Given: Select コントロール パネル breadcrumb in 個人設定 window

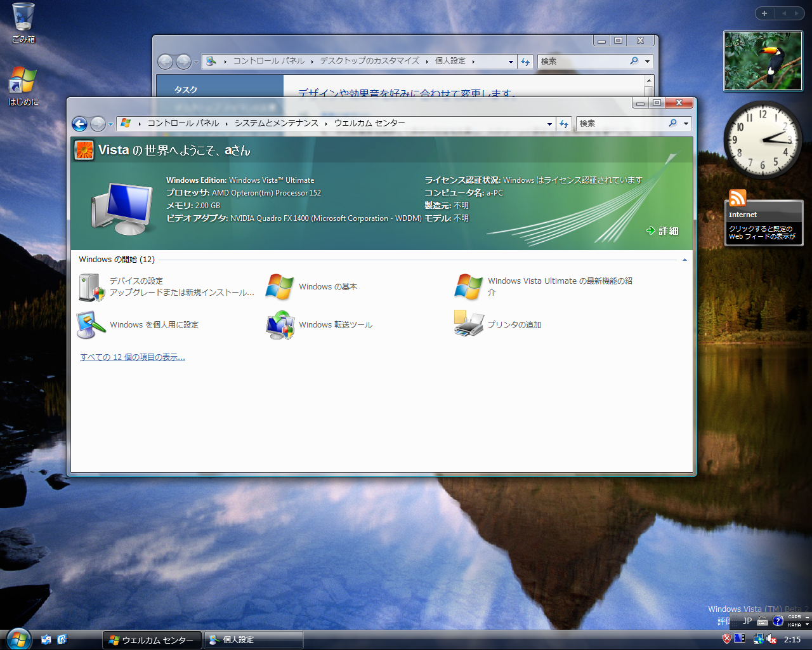Looking at the screenshot, I should pos(269,61).
